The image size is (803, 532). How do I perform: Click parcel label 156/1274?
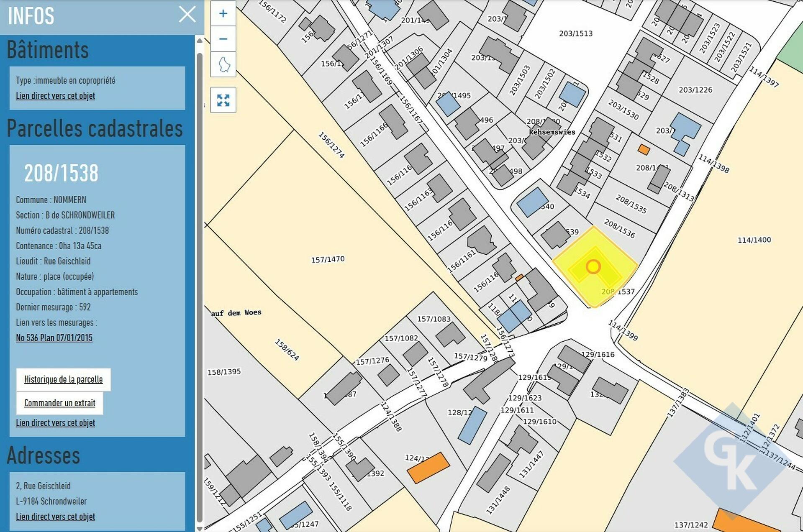331,145
